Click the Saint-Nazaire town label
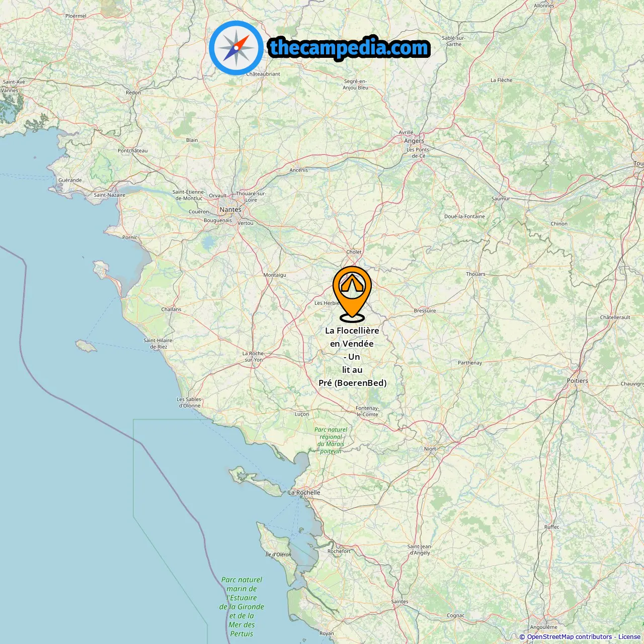Screen dimensions: 644x644 pyautogui.click(x=110, y=195)
